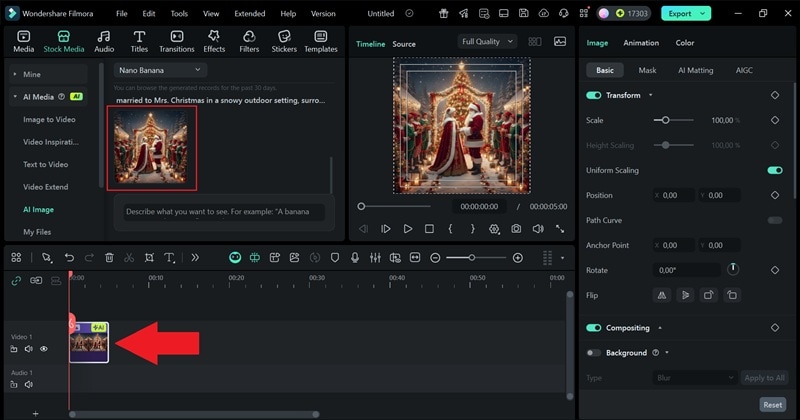The width and height of the screenshot is (800, 420).
Task: Toggle the Path Curve switch
Action: click(775, 220)
